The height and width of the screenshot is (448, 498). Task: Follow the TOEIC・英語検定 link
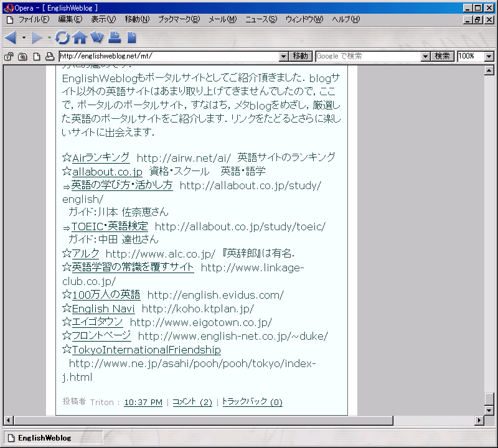click(x=110, y=226)
